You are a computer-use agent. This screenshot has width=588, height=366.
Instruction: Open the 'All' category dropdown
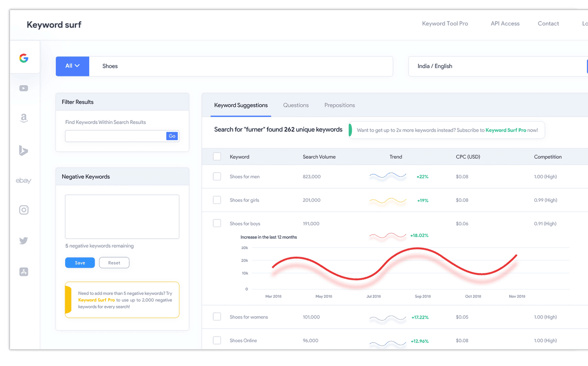tap(72, 66)
